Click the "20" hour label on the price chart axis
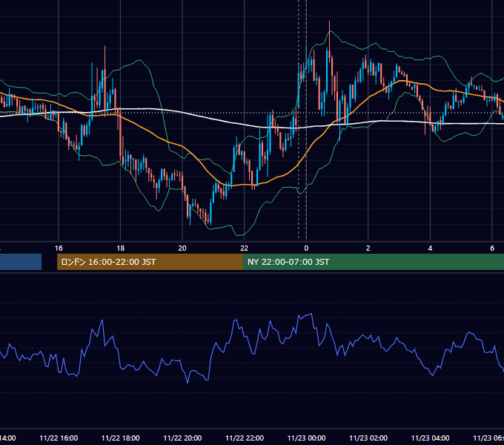The height and width of the screenshot is (445, 504). click(x=182, y=248)
